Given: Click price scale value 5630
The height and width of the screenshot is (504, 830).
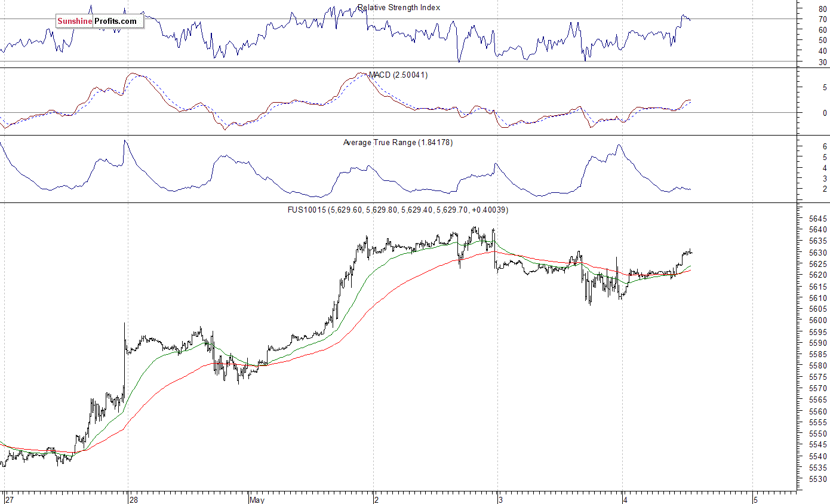Looking at the screenshot, I should [818, 253].
